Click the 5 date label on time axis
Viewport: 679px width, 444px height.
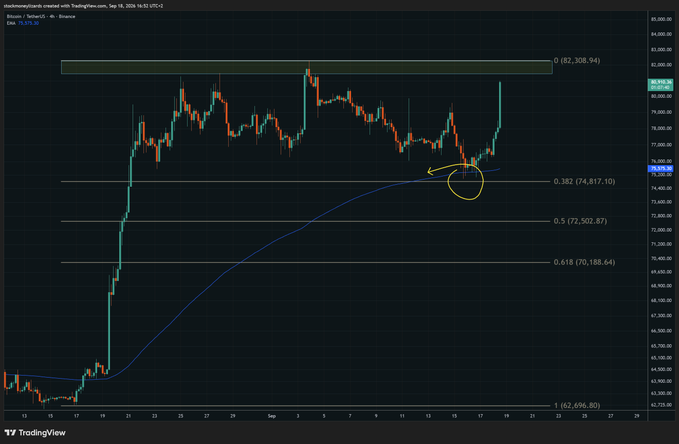[x=324, y=416]
